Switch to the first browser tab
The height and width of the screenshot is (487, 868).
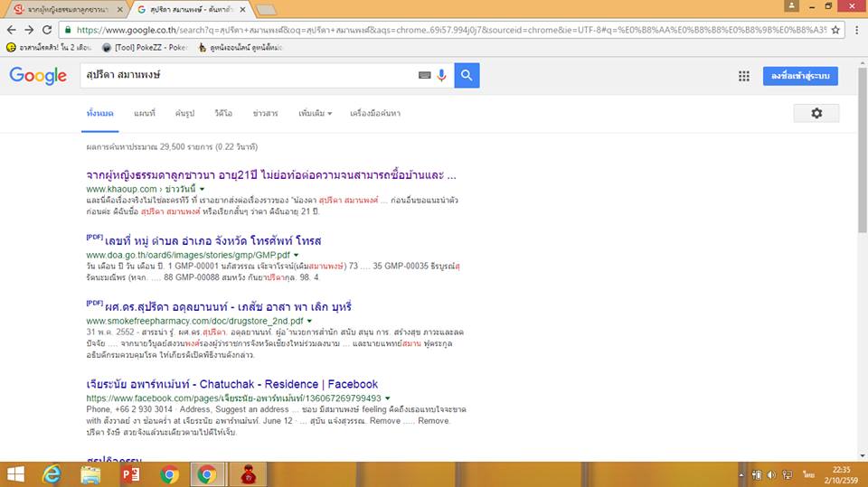[x=66, y=9]
